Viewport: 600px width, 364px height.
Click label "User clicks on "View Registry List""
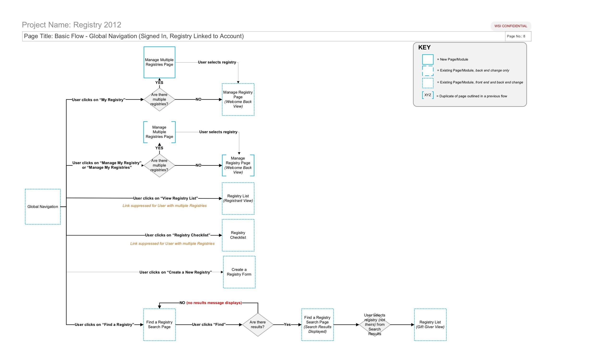pos(166,198)
